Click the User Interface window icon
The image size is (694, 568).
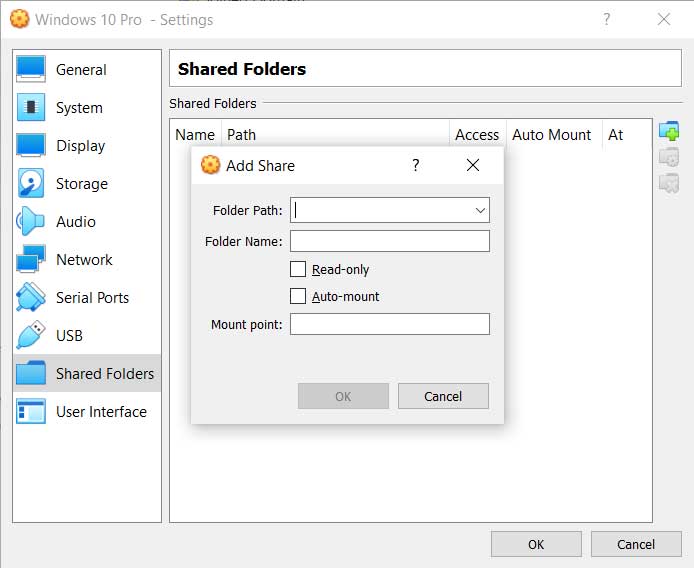click(x=31, y=411)
